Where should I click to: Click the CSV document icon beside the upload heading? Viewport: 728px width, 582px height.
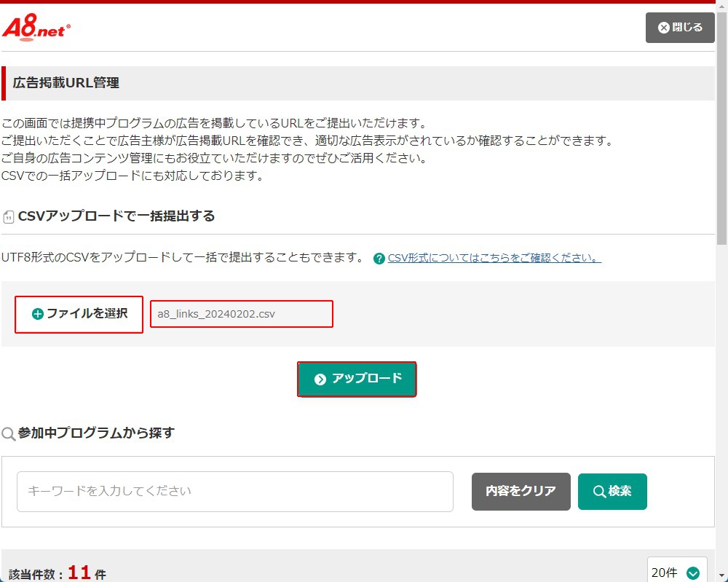9,217
